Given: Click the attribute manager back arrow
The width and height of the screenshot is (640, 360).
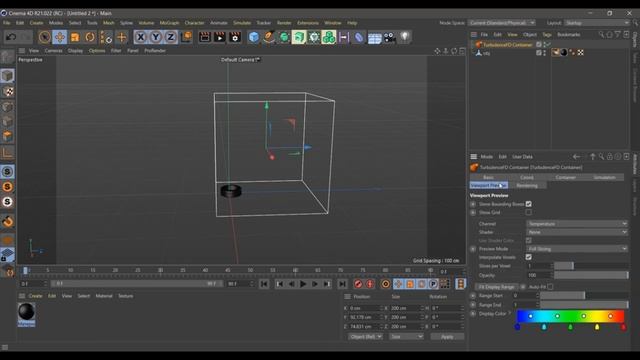Looking at the screenshot, I should click(576, 157).
